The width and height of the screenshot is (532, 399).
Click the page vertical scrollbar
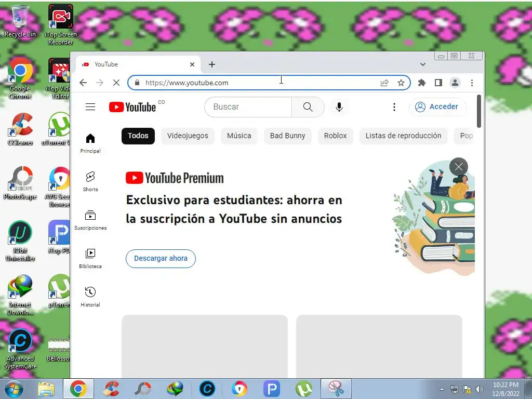coord(479,111)
